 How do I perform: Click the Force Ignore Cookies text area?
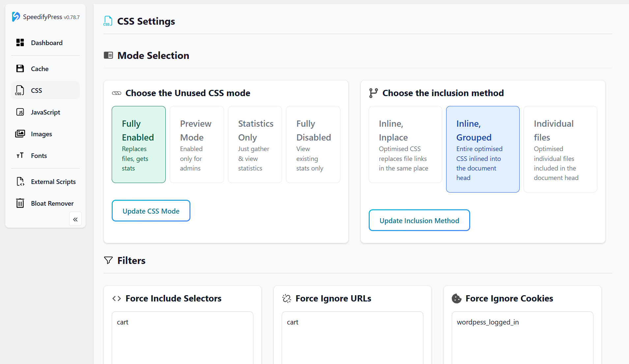point(522,338)
